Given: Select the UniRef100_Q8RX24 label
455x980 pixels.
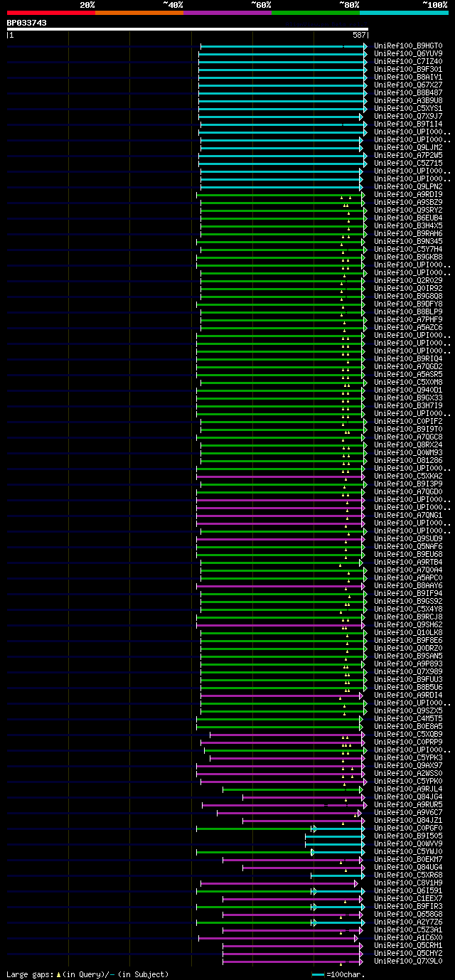Looking at the screenshot, I should 407,444.
